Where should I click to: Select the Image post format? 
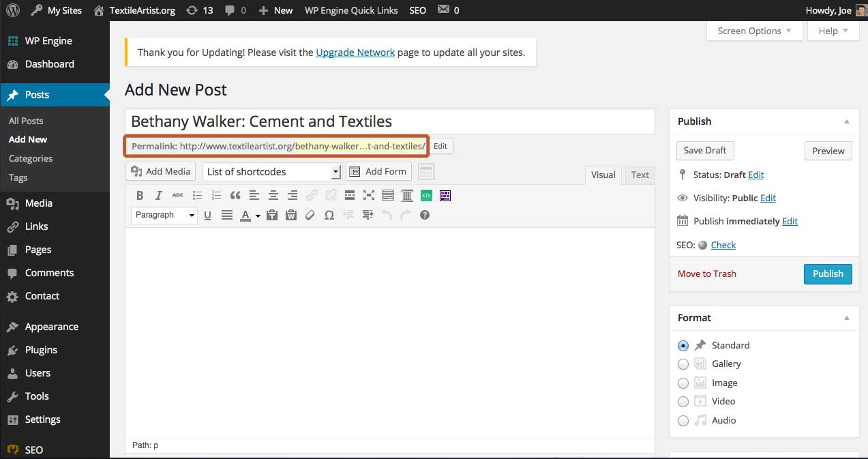pyautogui.click(x=683, y=383)
